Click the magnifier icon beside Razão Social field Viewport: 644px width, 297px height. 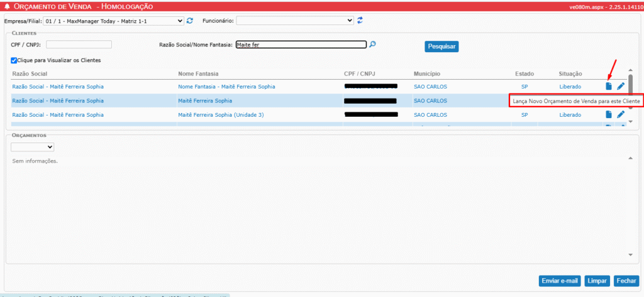point(372,45)
